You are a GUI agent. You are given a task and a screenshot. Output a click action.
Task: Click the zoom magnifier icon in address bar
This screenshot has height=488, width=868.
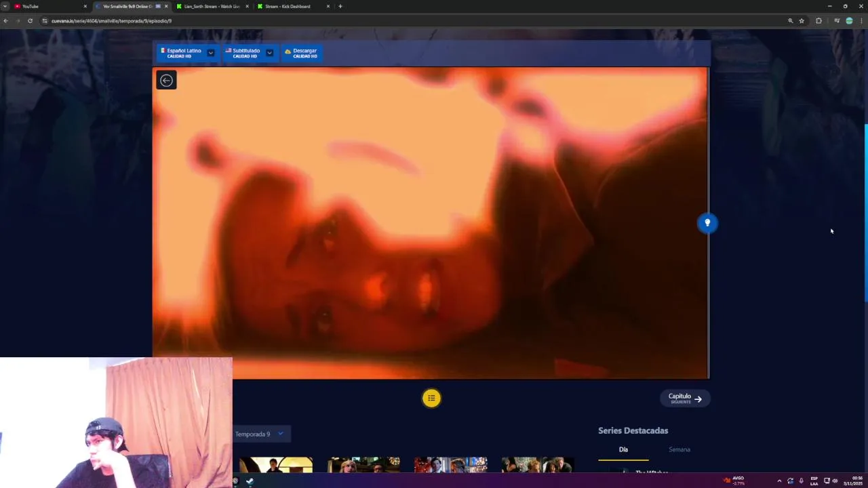pos(790,21)
